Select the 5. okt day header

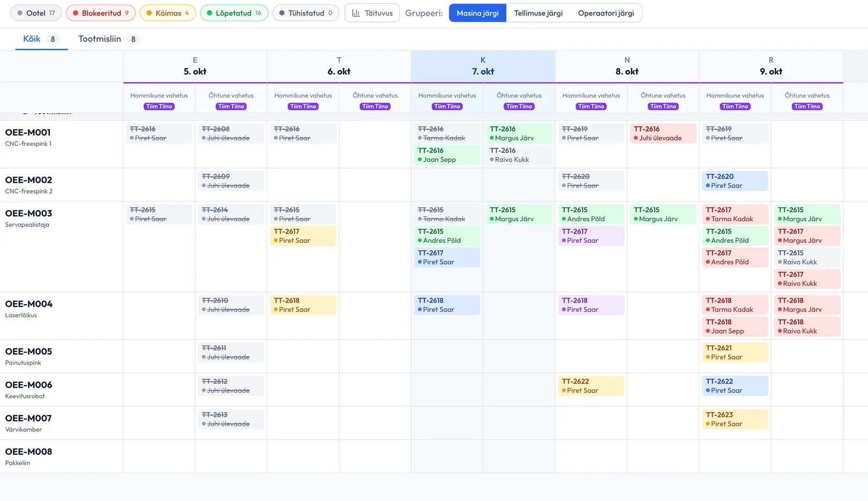pos(195,66)
